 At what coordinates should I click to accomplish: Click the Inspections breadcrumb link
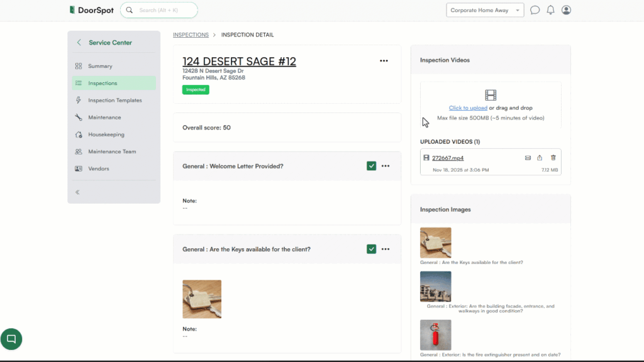pyautogui.click(x=191, y=35)
